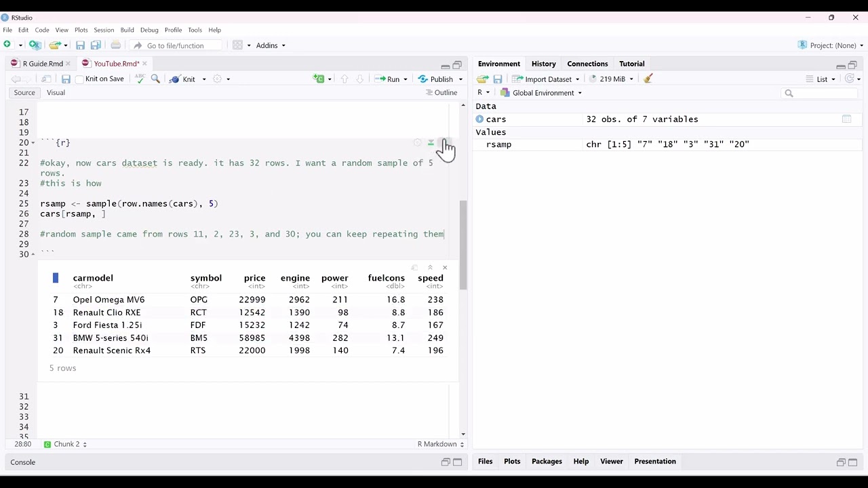Screen dimensions: 868x488
Task: Switch to the History tab
Action: point(543,64)
